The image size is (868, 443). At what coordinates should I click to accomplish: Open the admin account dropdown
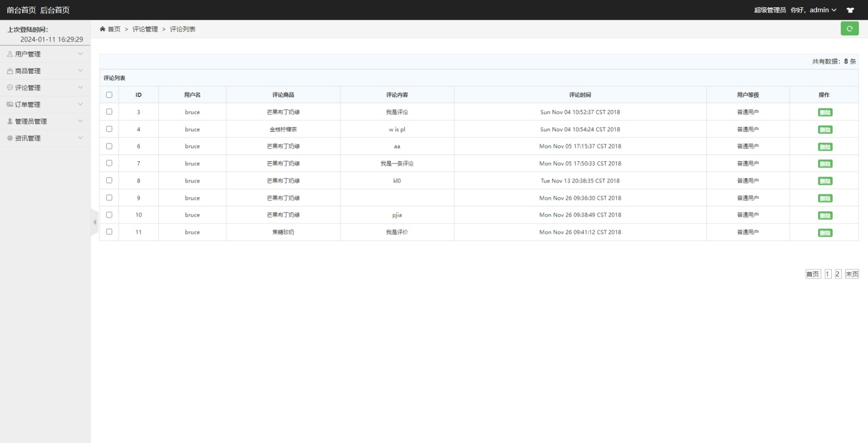pos(823,10)
